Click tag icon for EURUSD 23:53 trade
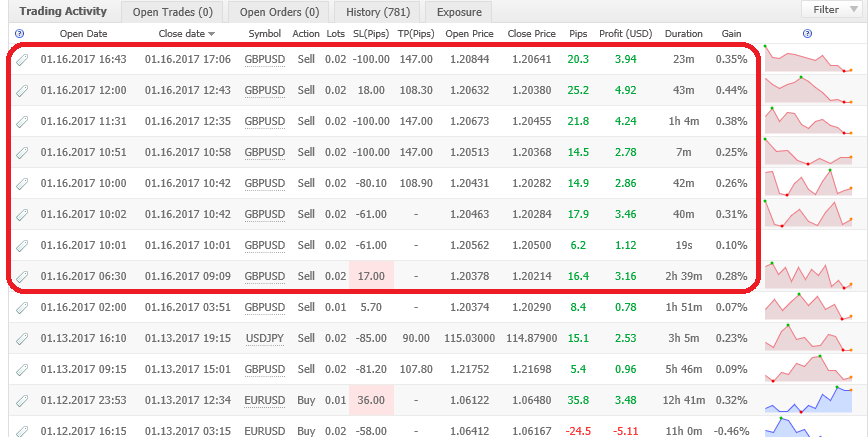Viewport: 868px width, 437px height. (x=22, y=400)
